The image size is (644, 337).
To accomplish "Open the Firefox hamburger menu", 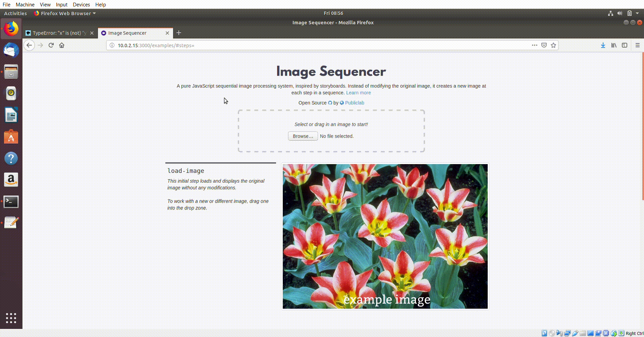I will (x=638, y=45).
